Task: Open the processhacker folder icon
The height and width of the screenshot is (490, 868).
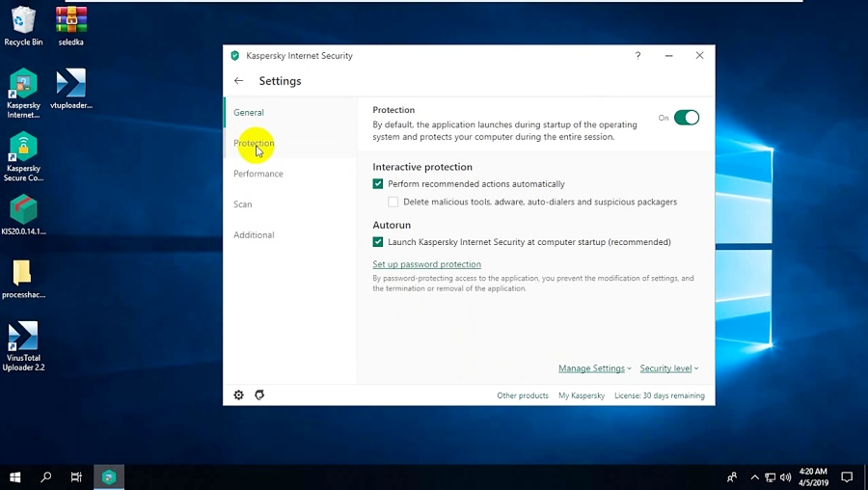Action: (23, 279)
